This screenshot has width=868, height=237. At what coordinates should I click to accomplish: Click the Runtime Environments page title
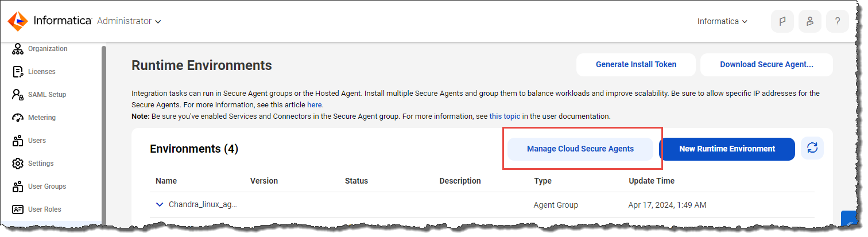201,65
